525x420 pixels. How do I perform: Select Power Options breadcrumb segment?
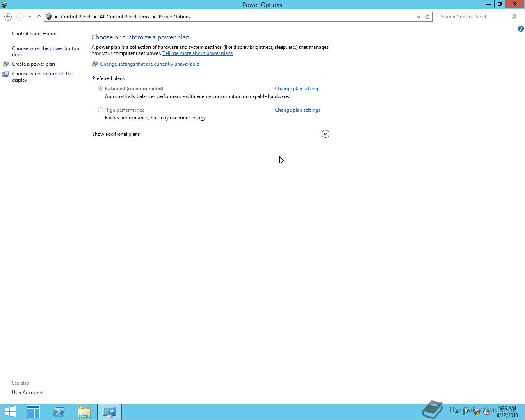point(175,17)
